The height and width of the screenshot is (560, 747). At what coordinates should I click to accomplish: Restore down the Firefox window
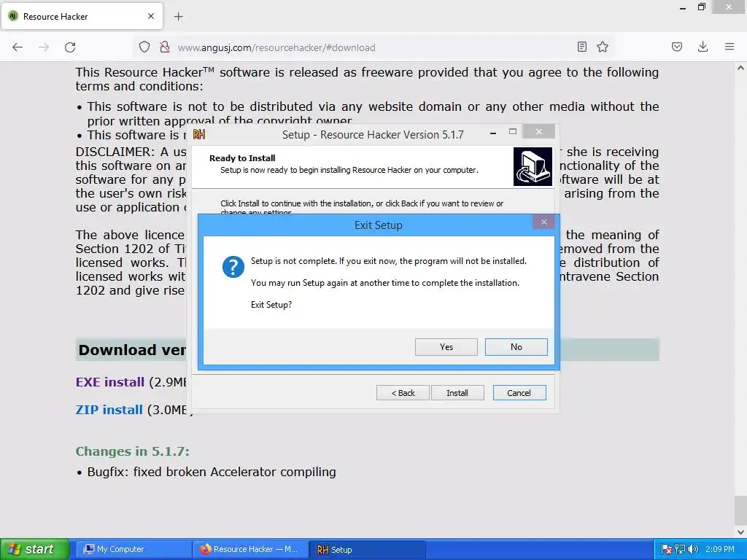point(701,7)
